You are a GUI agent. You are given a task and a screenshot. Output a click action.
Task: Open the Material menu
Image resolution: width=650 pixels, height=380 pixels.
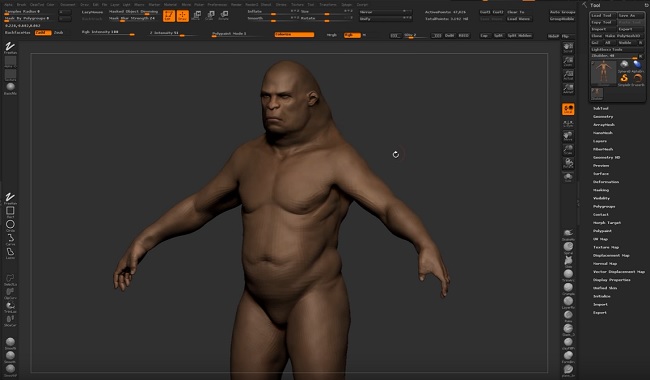pos(170,5)
